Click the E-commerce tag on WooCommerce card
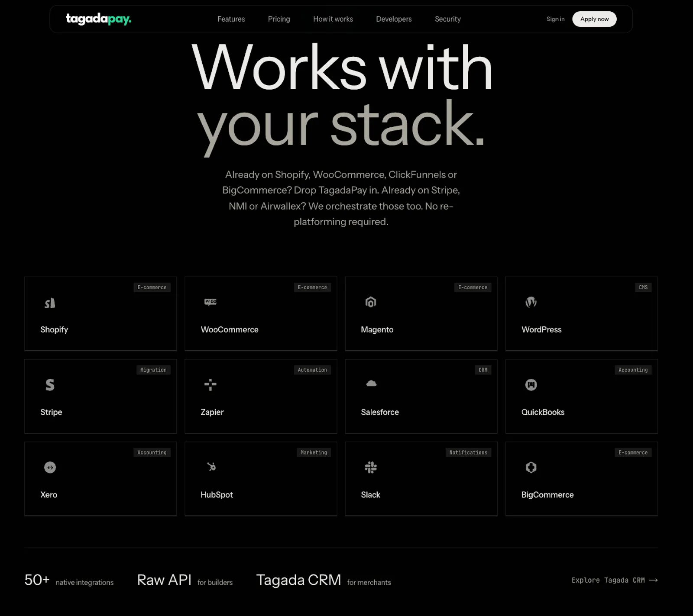The height and width of the screenshot is (616, 693). [x=312, y=287]
